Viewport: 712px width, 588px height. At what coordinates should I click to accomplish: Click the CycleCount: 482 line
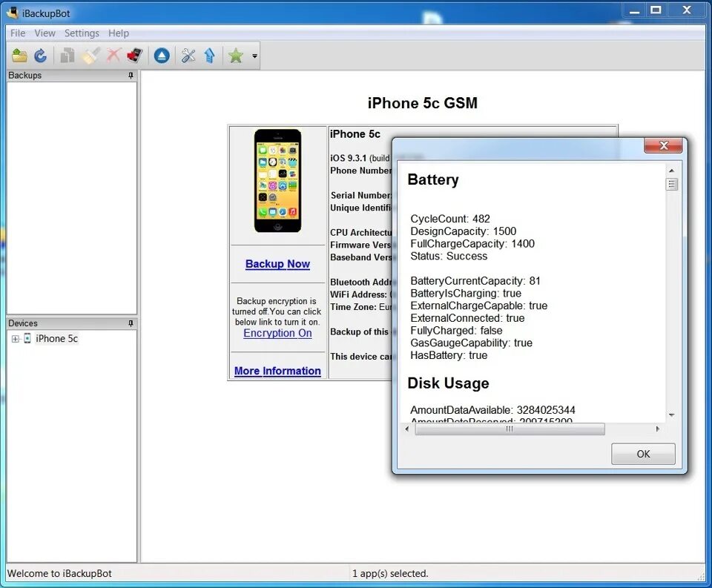(x=450, y=219)
